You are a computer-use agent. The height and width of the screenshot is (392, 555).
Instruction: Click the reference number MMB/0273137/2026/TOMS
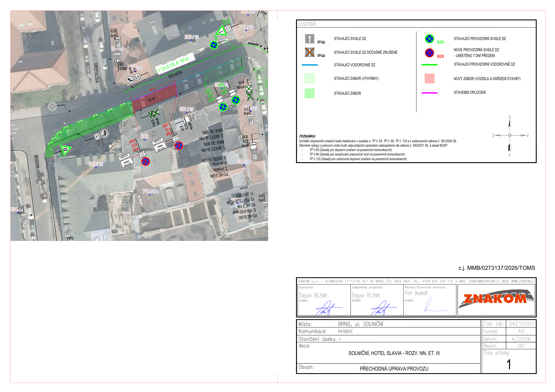click(501, 268)
